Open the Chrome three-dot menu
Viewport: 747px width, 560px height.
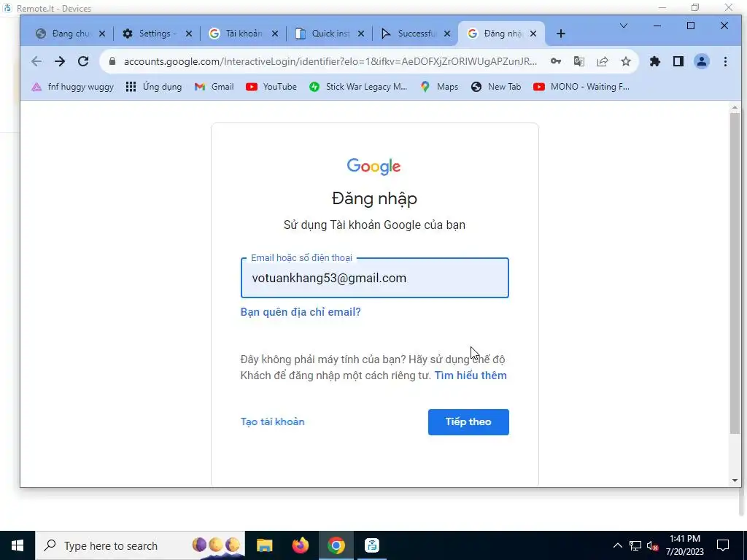click(x=725, y=61)
